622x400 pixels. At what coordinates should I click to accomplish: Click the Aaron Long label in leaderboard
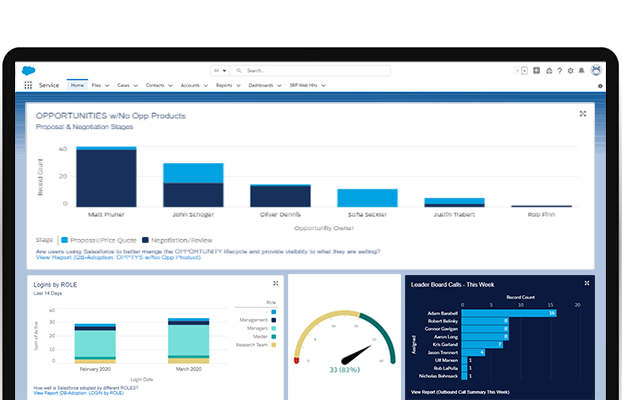[x=446, y=337]
